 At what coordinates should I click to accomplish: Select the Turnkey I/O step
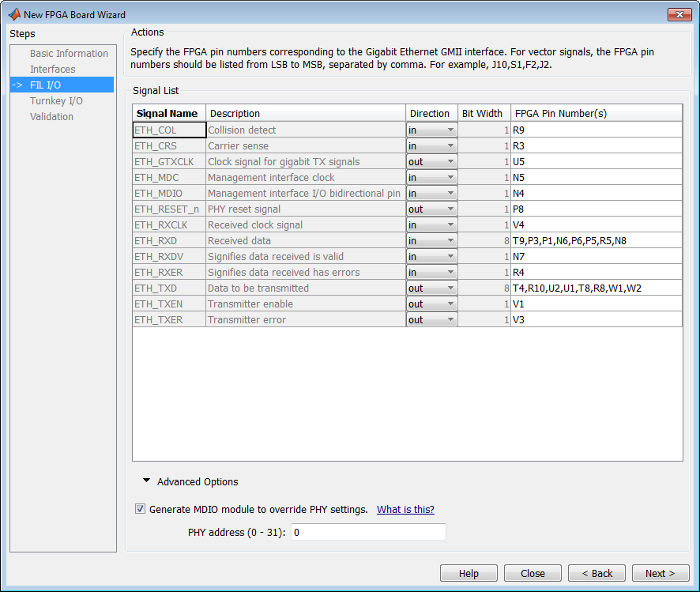tap(56, 100)
